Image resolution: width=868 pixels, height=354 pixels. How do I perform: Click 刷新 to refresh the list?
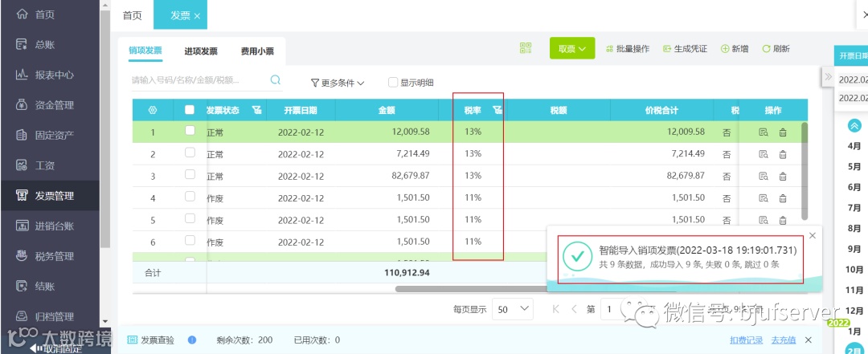(776, 49)
